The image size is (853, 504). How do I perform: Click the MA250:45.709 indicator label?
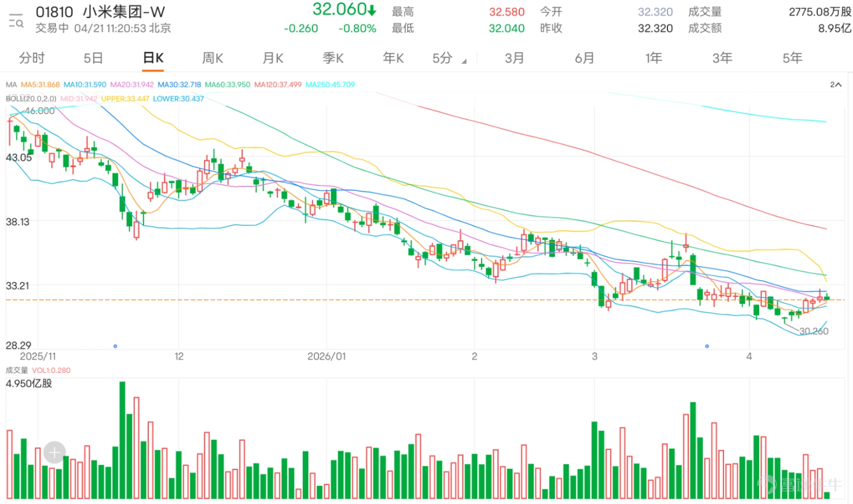[330, 85]
